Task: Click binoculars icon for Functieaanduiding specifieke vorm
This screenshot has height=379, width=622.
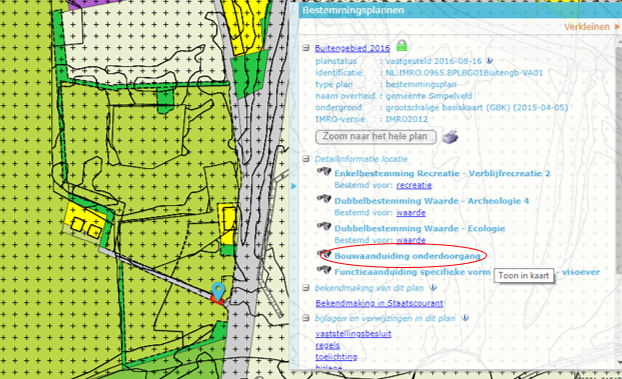Action: (x=324, y=270)
